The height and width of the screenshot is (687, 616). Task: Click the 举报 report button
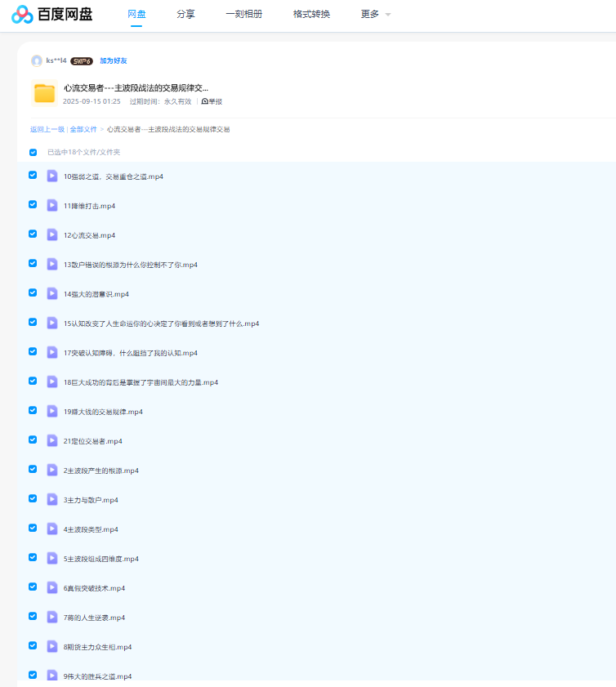(212, 101)
